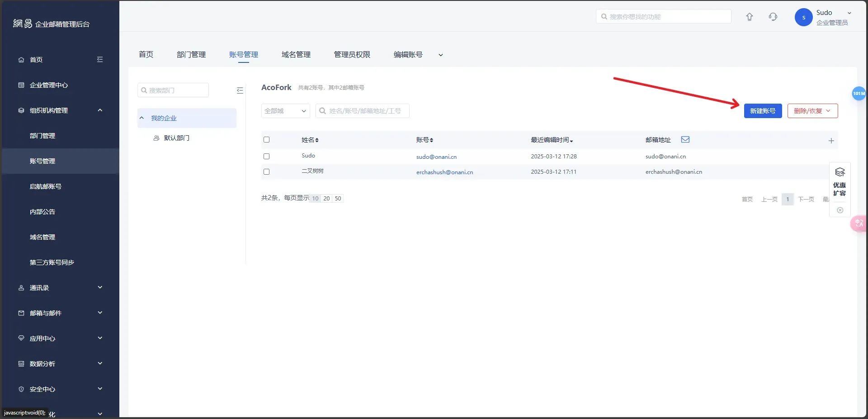Click the upload arrow icon in header
868x419 pixels.
click(x=749, y=17)
